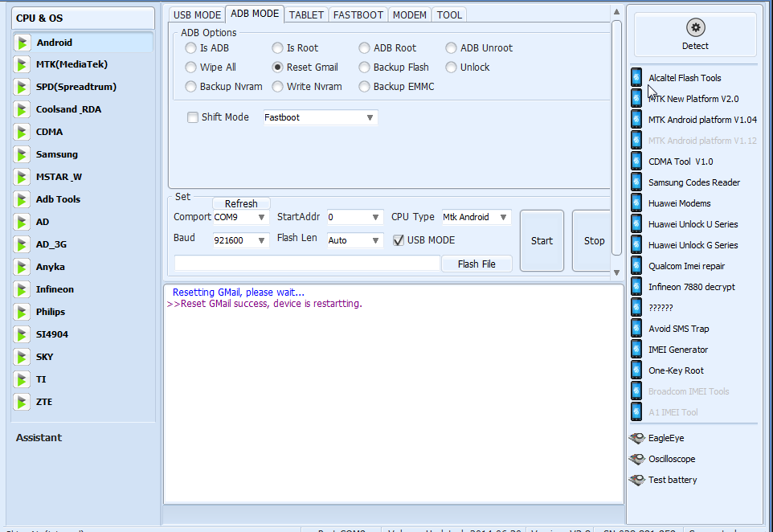Viewport: 773px width, 532px height.
Task: Click phone icon next to IMEI Generator
Action: click(636, 349)
